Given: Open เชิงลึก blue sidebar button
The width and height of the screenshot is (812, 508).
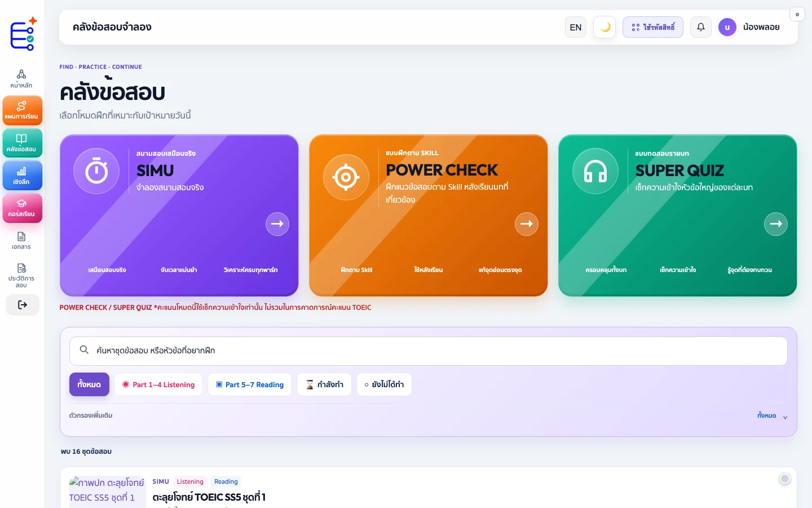Looking at the screenshot, I should 23,176.
